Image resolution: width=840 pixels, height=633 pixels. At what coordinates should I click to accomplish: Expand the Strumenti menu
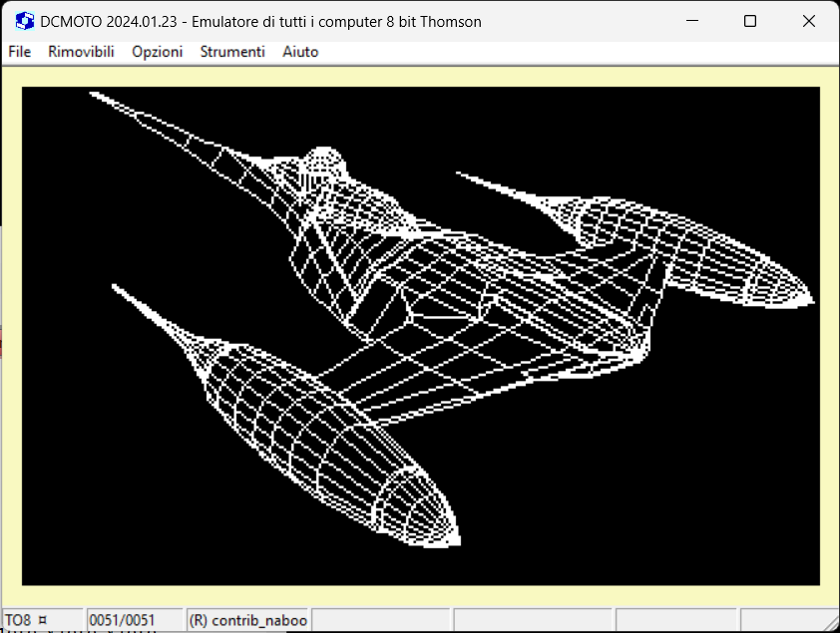232,52
